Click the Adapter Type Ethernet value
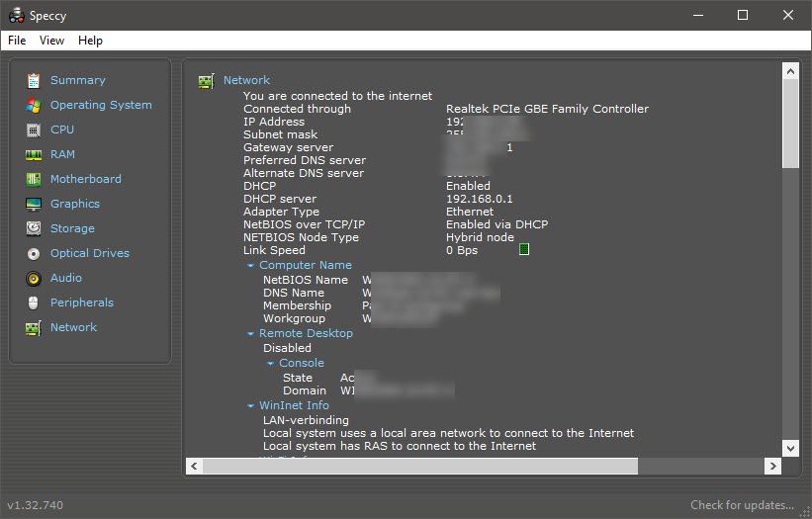 click(x=470, y=212)
